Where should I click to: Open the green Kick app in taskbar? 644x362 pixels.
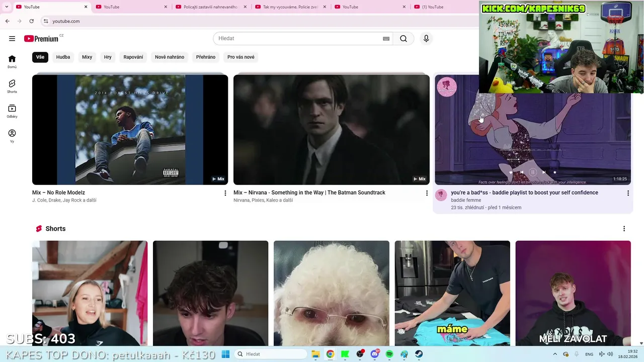coord(345,354)
